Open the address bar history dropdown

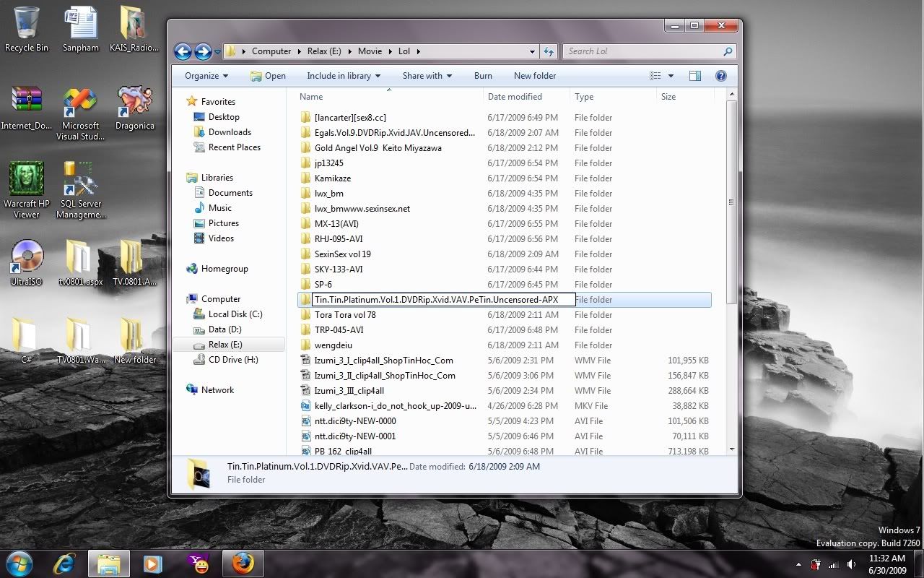tap(532, 51)
